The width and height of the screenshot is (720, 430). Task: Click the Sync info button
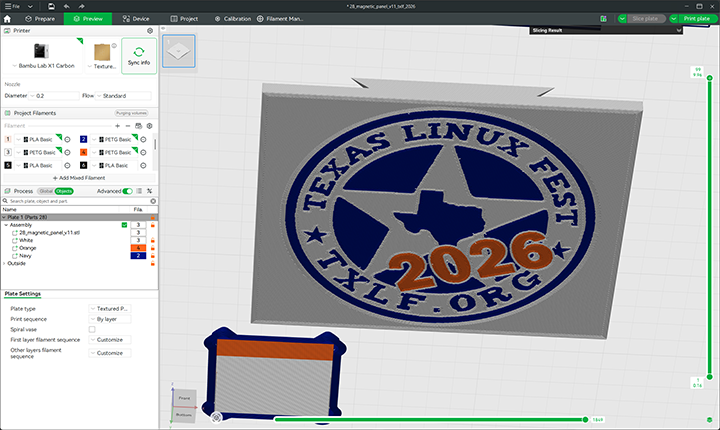click(x=139, y=56)
